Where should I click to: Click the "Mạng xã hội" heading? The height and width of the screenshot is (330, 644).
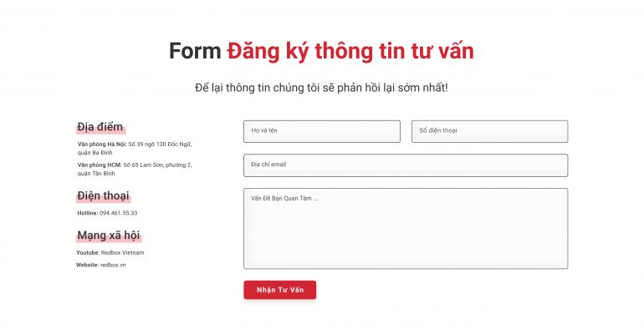[109, 236]
